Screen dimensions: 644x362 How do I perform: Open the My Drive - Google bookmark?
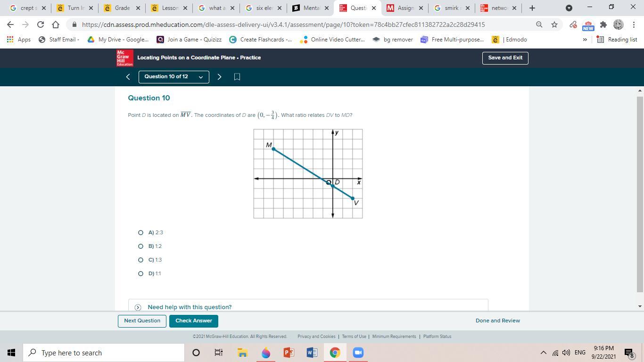[118, 40]
